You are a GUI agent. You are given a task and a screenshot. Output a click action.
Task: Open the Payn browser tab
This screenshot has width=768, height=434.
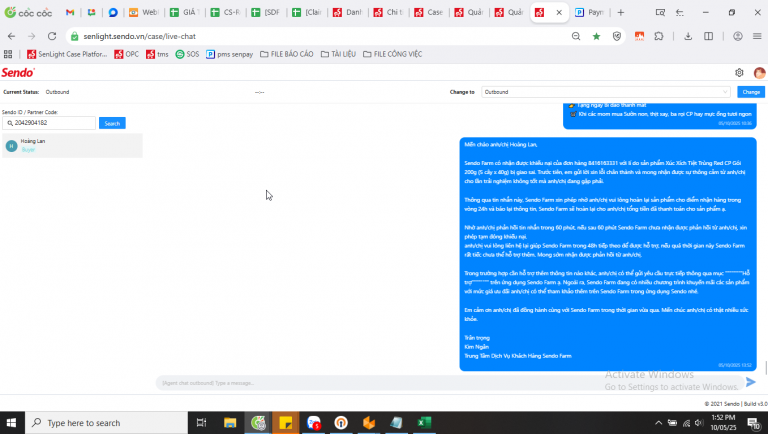click(590, 12)
